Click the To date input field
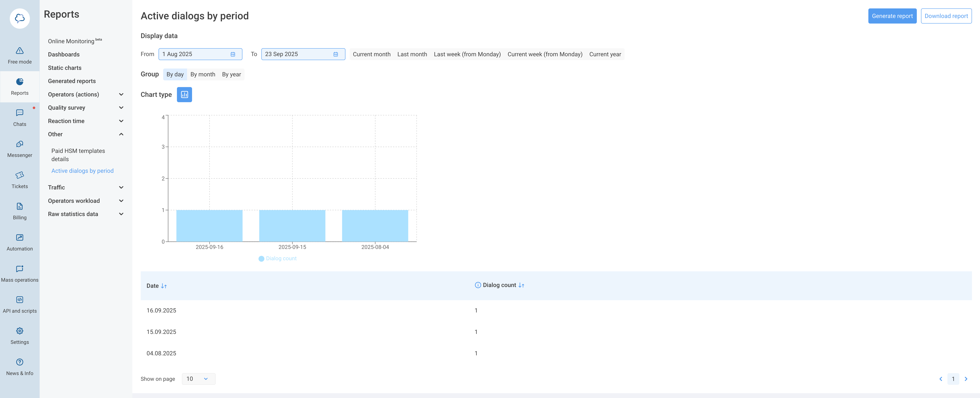The image size is (980, 398). (303, 54)
